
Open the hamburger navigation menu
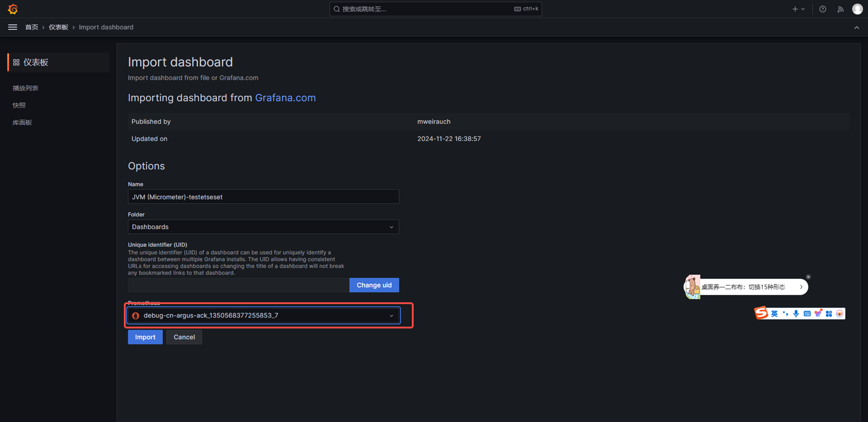13,27
